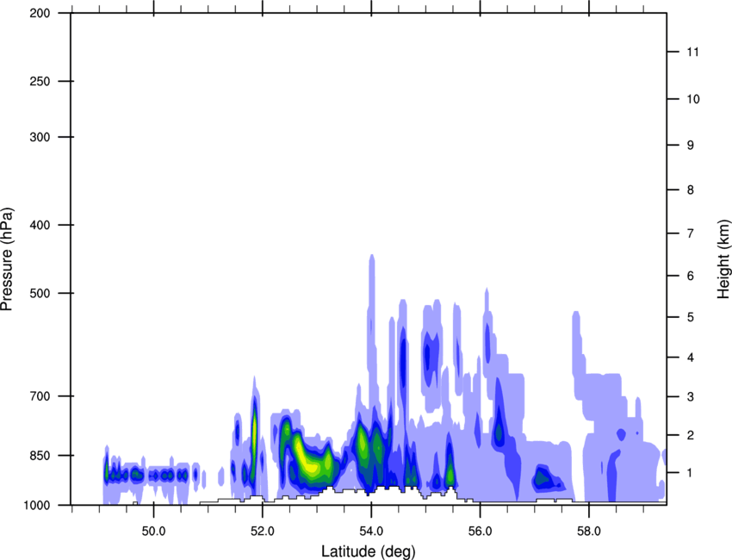Click the 500 pressure tick label
732x560 pixels.
[x=40, y=293]
